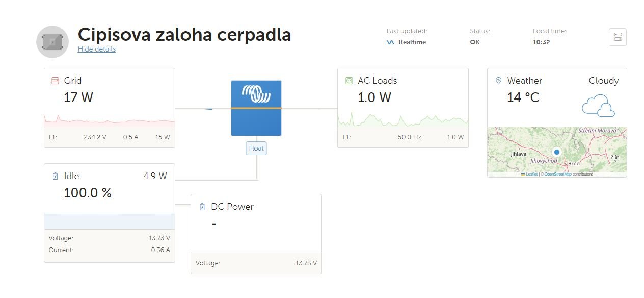The height and width of the screenshot is (298, 644).
Task: Click the battery Idle icon
Action: (55, 176)
